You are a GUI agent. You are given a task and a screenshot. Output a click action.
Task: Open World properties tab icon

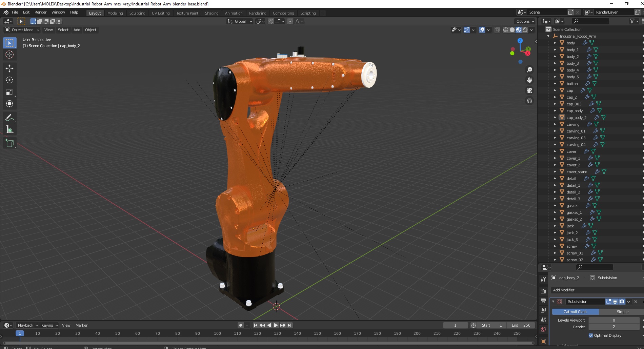543,329
